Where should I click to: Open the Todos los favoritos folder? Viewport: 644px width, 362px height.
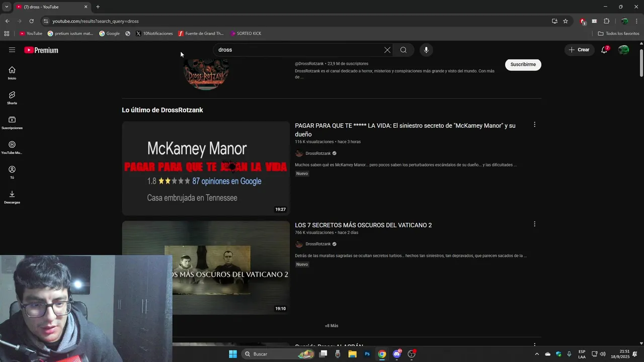click(x=618, y=33)
